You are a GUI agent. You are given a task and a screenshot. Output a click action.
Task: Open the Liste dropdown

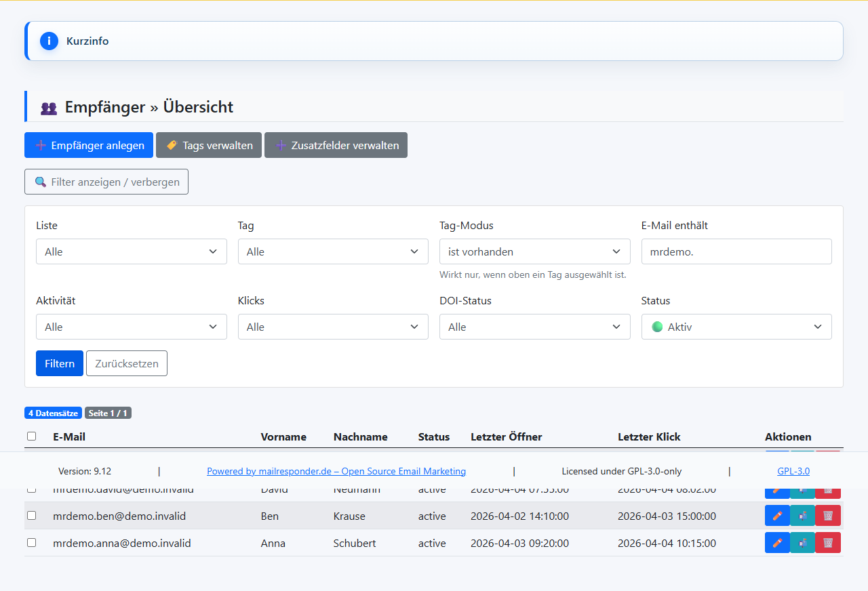tap(131, 251)
